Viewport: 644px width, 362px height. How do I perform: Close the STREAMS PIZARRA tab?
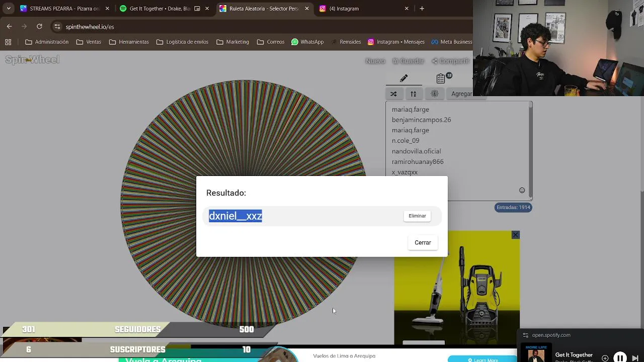[x=107, y=9]
